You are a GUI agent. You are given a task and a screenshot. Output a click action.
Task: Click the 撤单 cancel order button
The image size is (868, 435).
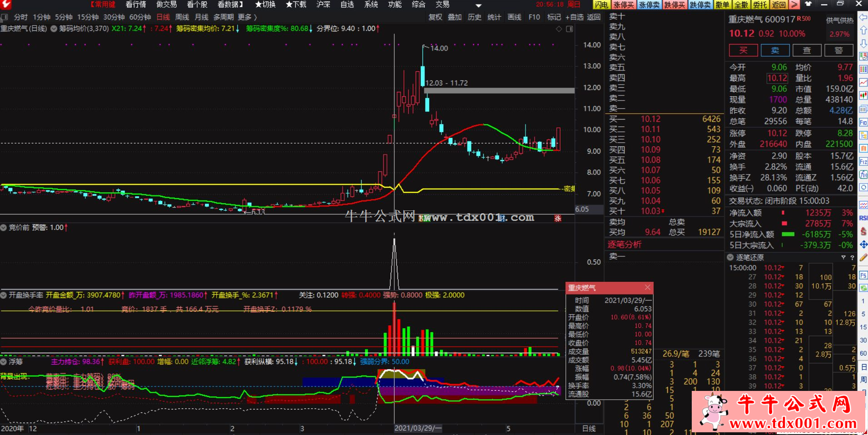click(722, 5)
